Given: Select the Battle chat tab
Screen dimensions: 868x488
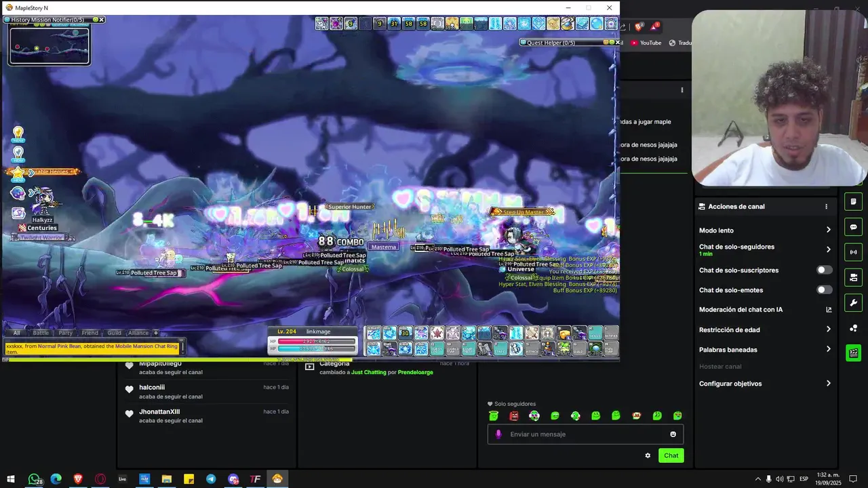Looking at the screenshot, I should 41,333.
